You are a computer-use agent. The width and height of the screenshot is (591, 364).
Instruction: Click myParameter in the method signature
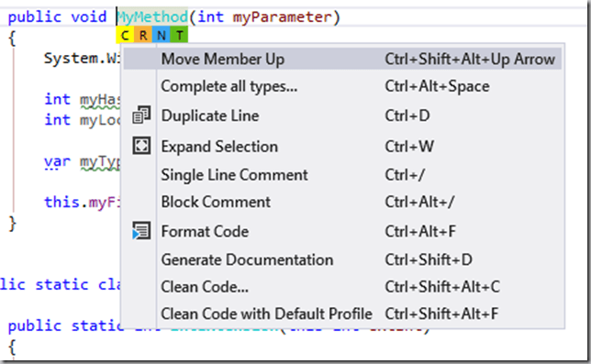[x=282, y=17]
